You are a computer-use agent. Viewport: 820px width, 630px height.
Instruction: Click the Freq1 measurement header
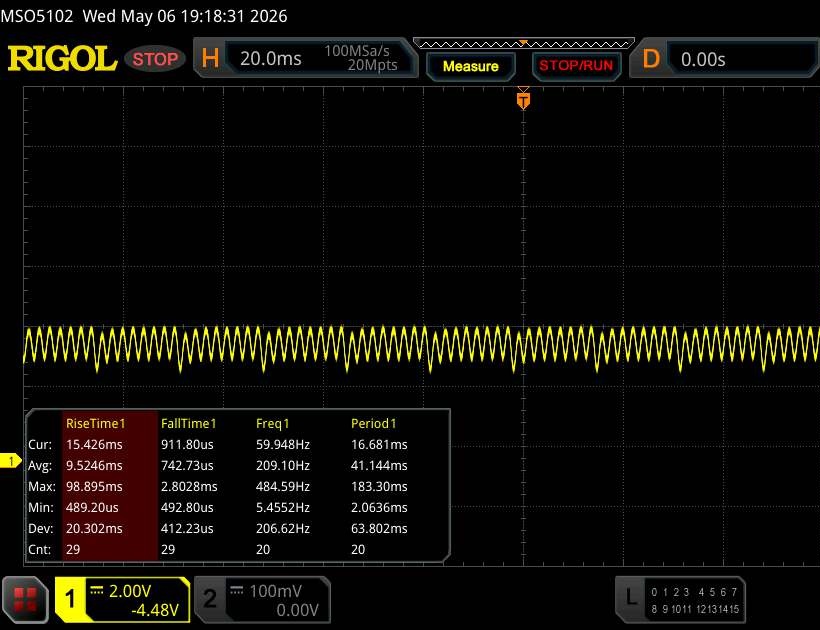tap(272, 423)
